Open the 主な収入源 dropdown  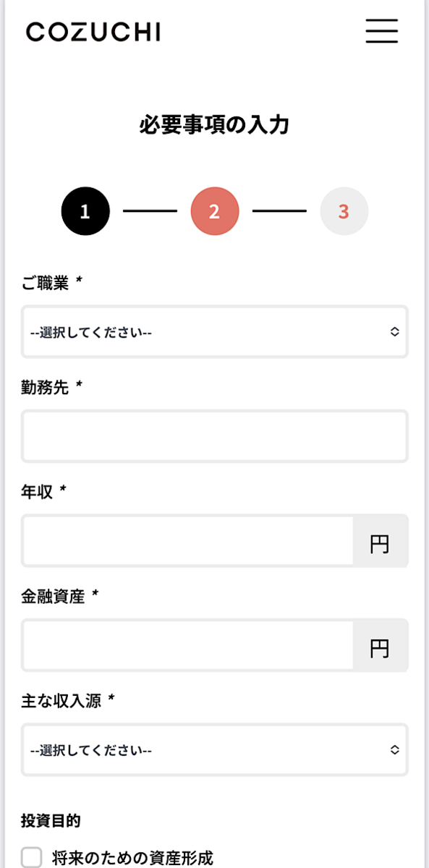tap(215, 750)
